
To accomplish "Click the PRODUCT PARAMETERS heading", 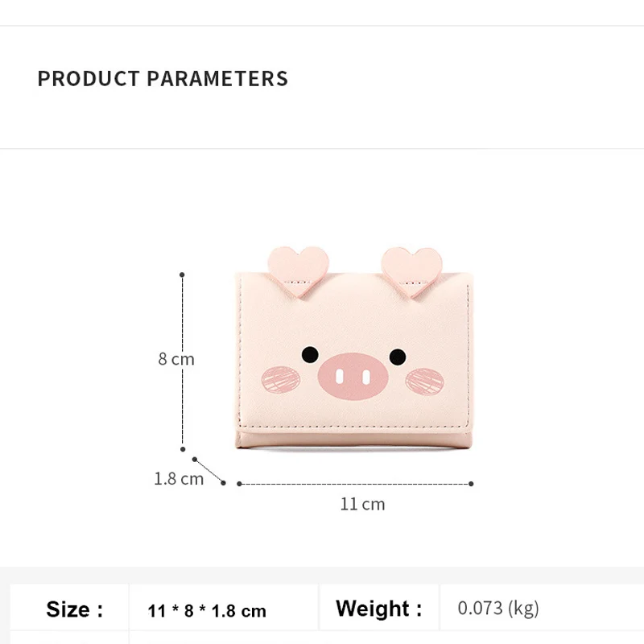I will [163, 79].
